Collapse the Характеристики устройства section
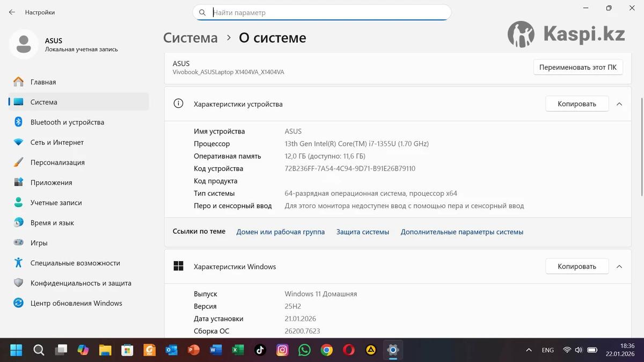This screenshot has width=644, height=362. click(619, 104)
